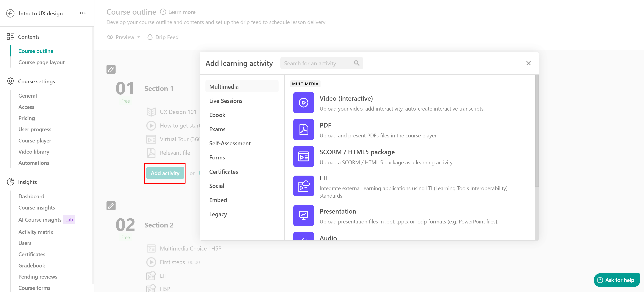Open the Insights section in sidebar
Screen dimensions: 644x292
point(27,182)
